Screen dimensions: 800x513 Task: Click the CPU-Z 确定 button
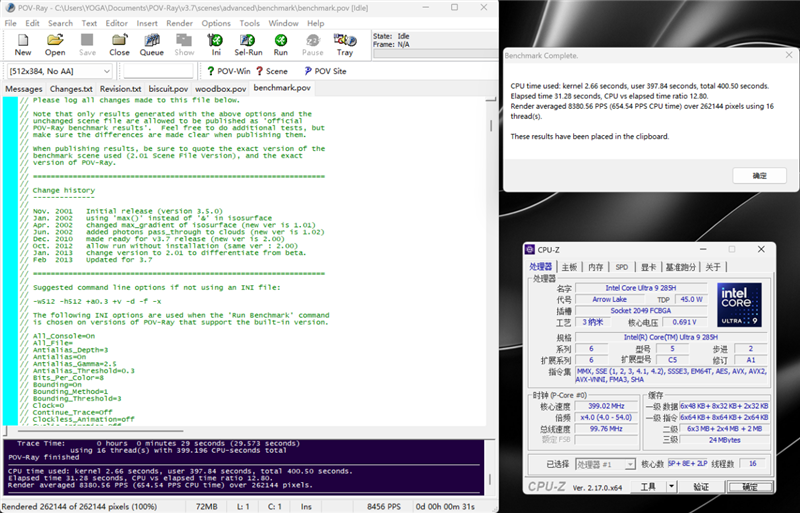click(749, 487)
